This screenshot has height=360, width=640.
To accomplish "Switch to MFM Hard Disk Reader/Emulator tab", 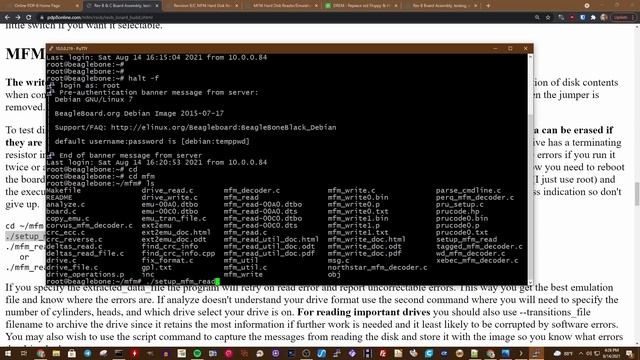I will click(x=282, y=6).
